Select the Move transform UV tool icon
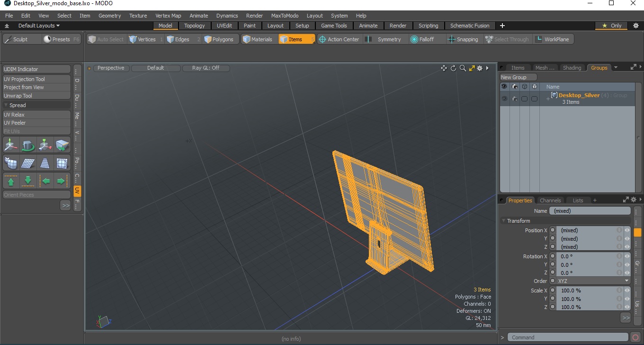Image resolution: width=644 pixels, height=345 pixels. point(11,145)
